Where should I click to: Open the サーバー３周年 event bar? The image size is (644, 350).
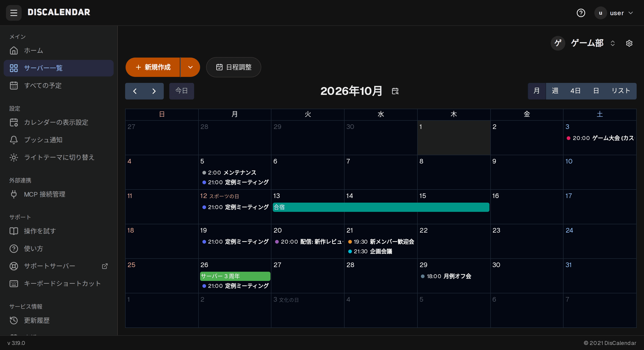235,276
